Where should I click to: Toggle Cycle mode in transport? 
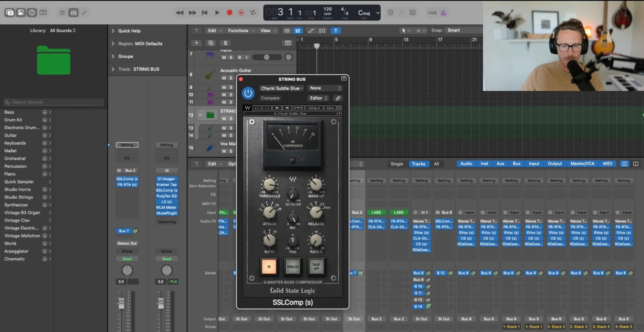point(253,13)
